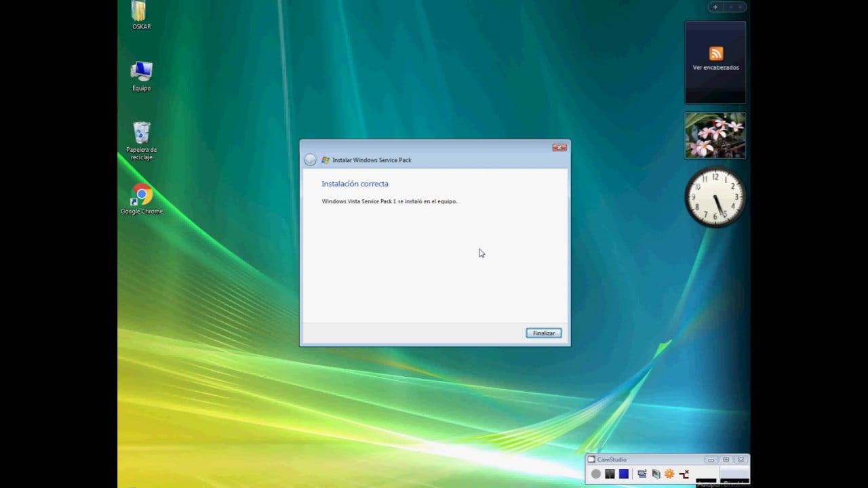This screenshot has width=868, height=488.
Task: Select the Equipo desktop icon
Action: pos(141,76)
